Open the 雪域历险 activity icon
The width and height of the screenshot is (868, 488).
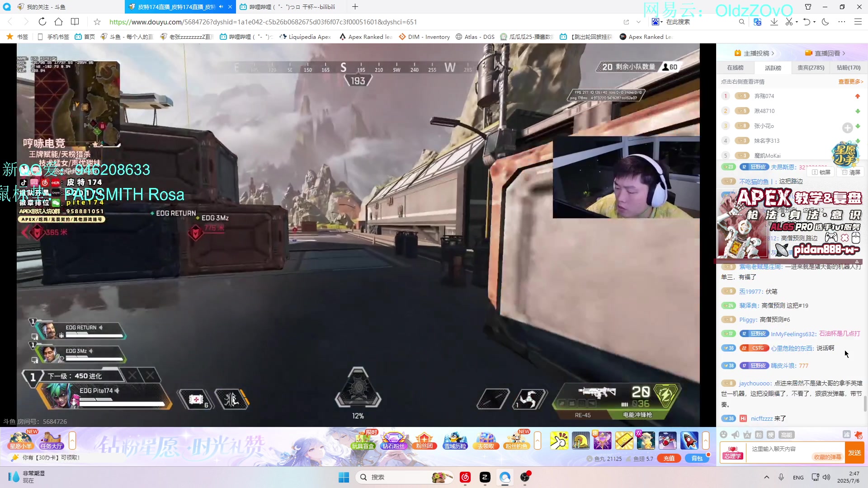[x=455, y=440]
